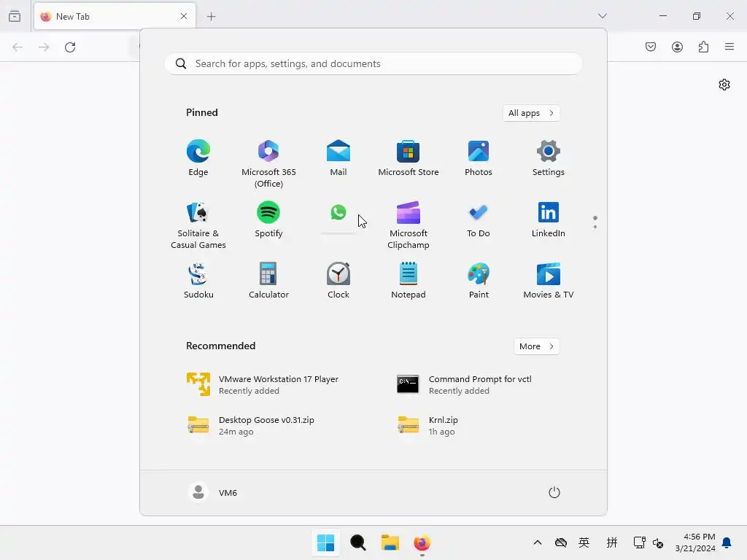The height and width of the screenshot is (560, 747).
Task: Switch input language indicator 英
Action: 584,542
